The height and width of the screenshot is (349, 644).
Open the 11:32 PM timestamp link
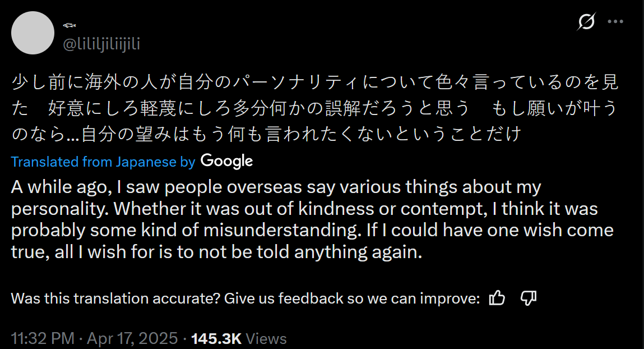[x=43, y=338]
